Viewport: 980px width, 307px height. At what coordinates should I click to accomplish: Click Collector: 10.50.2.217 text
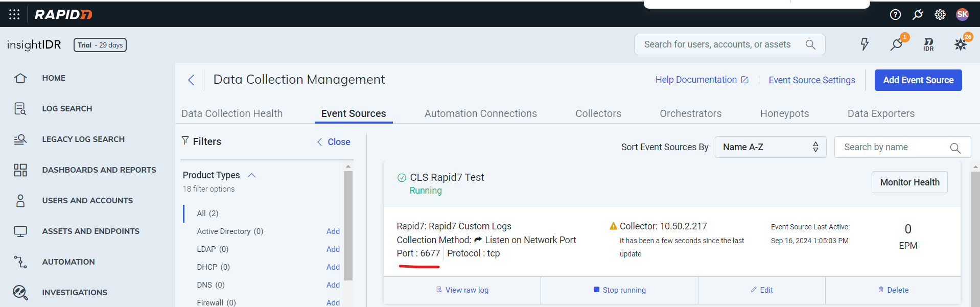pos(663,226)
